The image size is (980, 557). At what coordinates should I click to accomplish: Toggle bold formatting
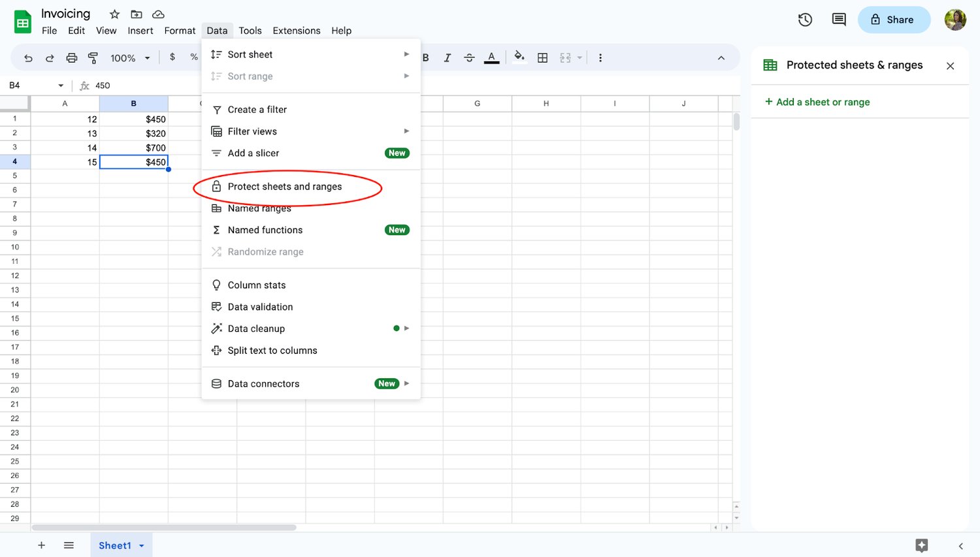click(425, 57)
